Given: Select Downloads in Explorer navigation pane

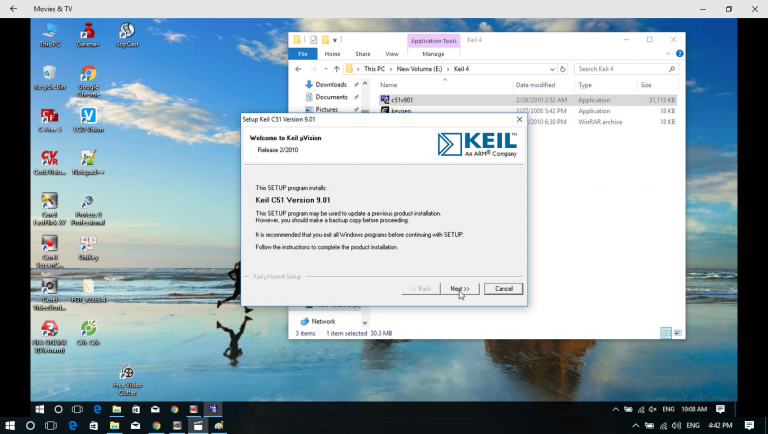Looking at the screenshot, I should pyautogui.click(x=331, y=84).
